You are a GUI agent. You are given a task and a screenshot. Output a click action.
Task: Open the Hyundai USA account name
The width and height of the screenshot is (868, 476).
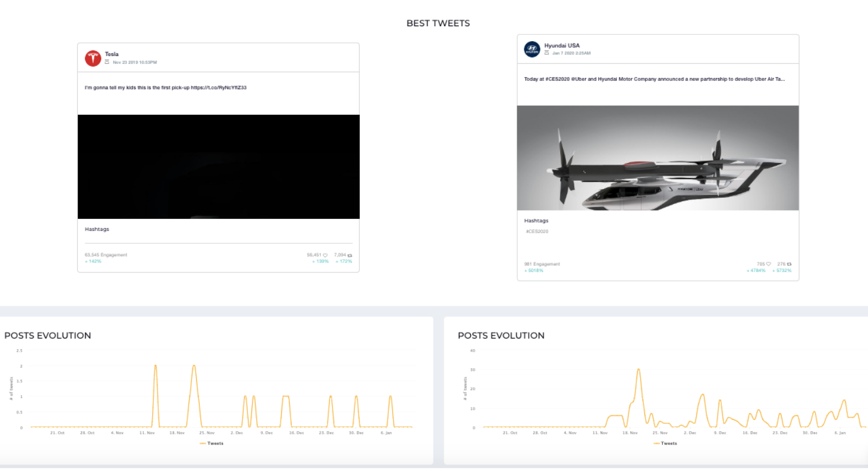coord(562,45)
